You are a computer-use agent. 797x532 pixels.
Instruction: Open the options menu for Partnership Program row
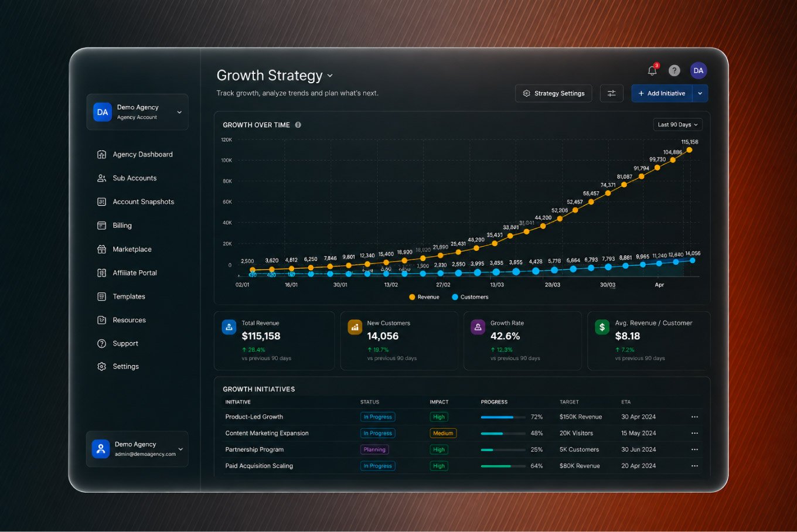(694, 449)
